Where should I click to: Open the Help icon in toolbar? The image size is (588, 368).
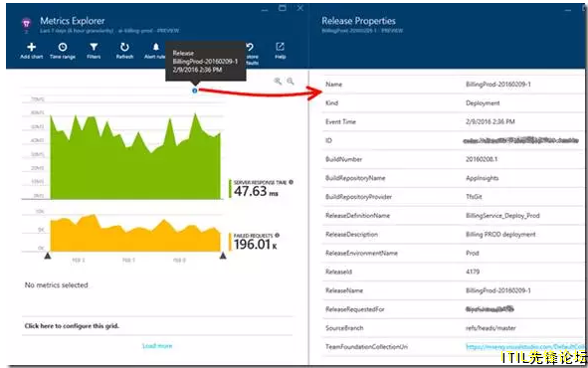pos(281,47)
